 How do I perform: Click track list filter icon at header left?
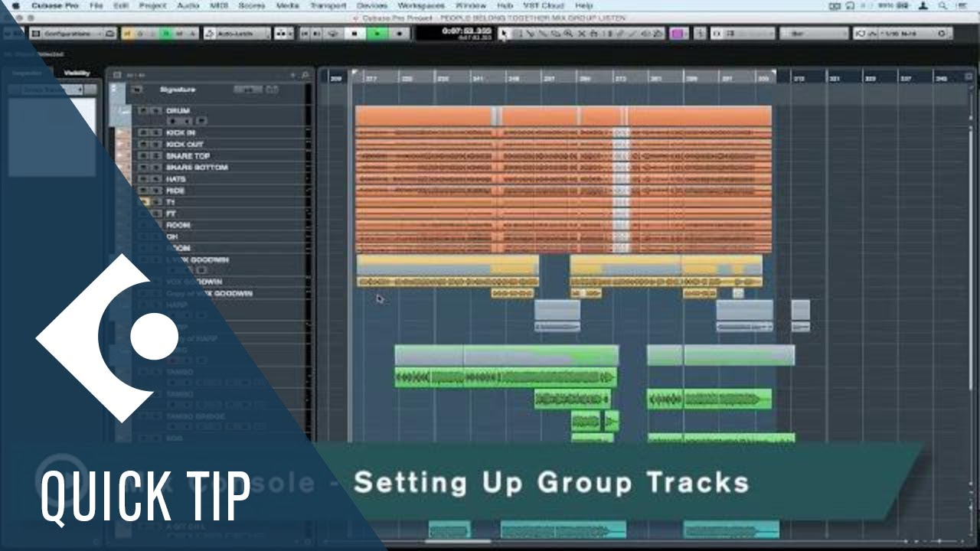coord(117,75)
